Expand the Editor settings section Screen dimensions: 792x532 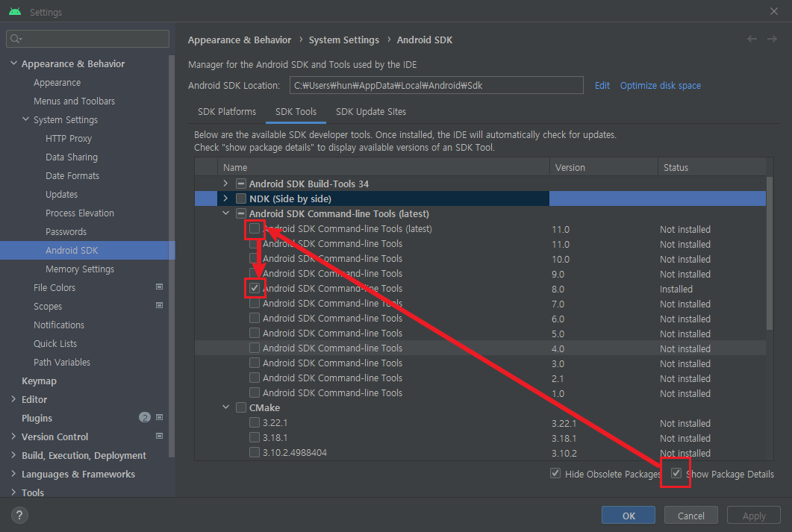pyautogui.click(x=13, y=399)
